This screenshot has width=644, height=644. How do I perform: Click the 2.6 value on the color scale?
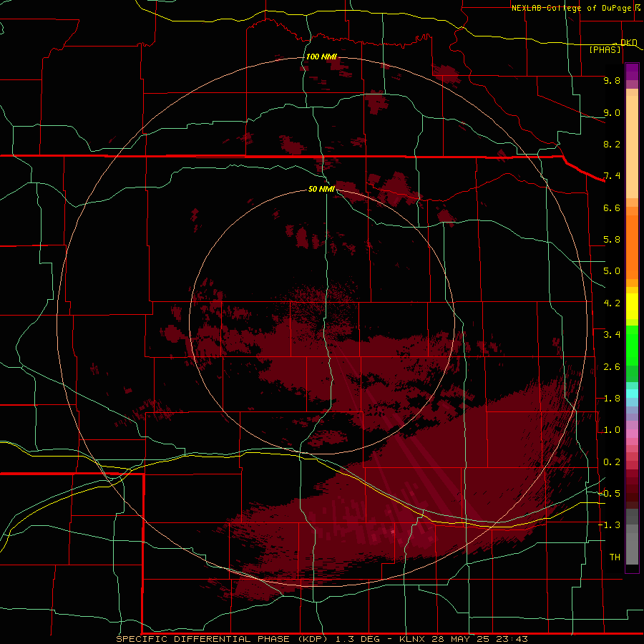click(x=612, y=367)
